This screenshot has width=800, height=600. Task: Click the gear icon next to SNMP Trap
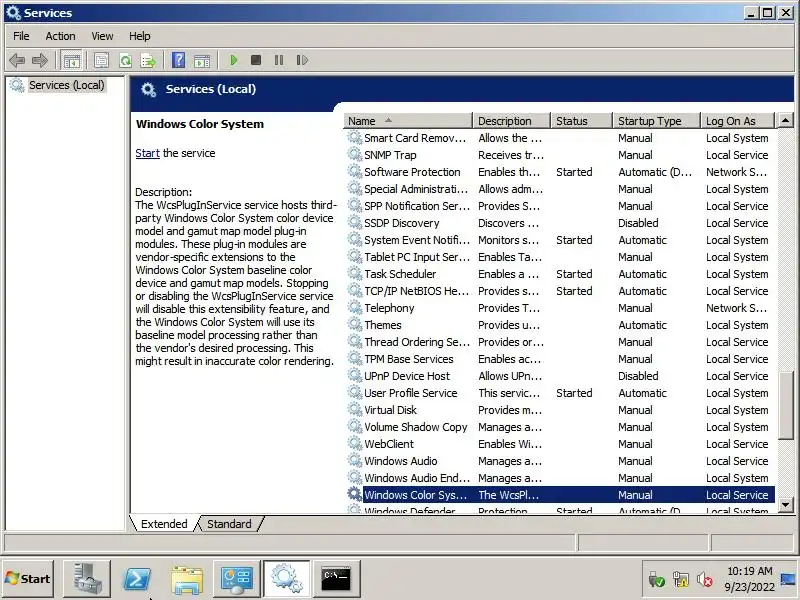coord(354,155)
